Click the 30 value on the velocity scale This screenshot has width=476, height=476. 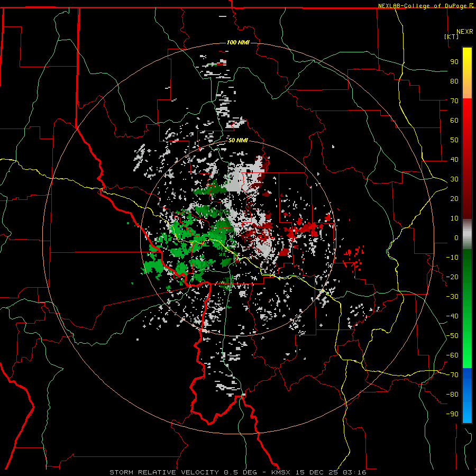coord(454,179)
